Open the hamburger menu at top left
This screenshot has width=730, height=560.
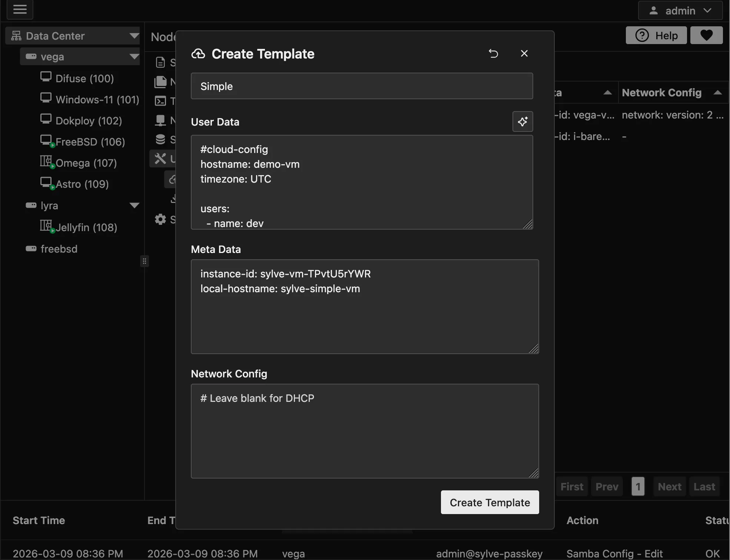pos(20,10)
